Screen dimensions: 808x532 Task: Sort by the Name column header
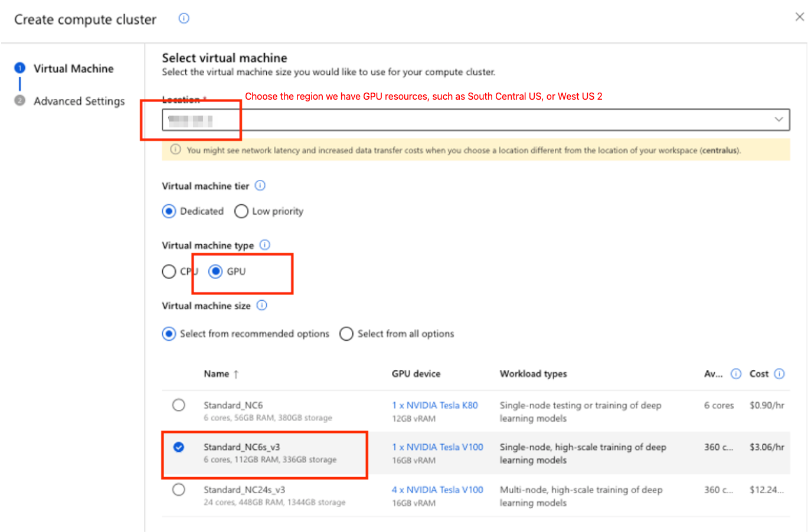click(x=216, y=374)
